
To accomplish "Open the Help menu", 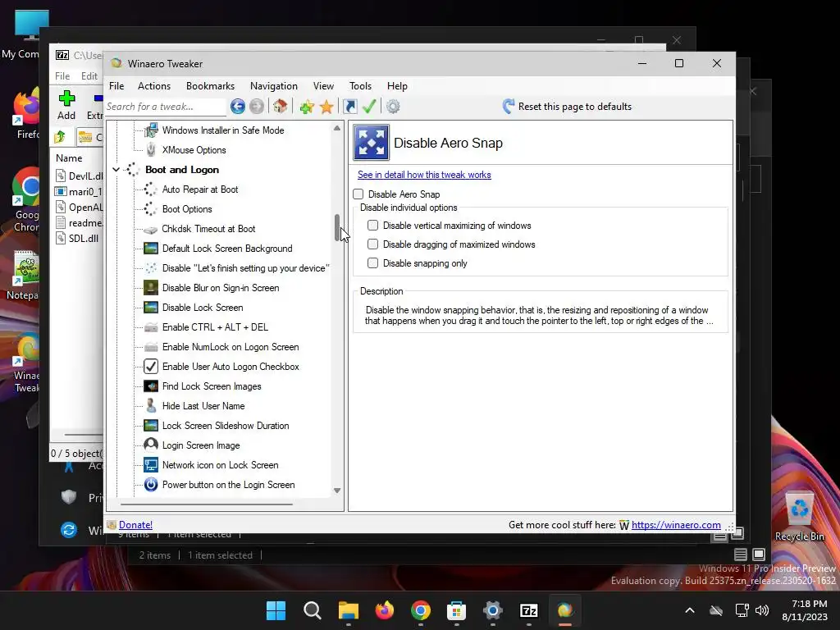I will (x=398, y=85).
